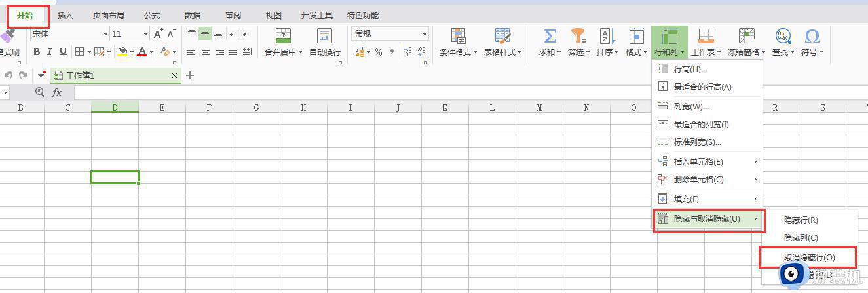Select 取消隐藏行(O) in the submenu
The image size is (868, 293).
coord(810,258)
